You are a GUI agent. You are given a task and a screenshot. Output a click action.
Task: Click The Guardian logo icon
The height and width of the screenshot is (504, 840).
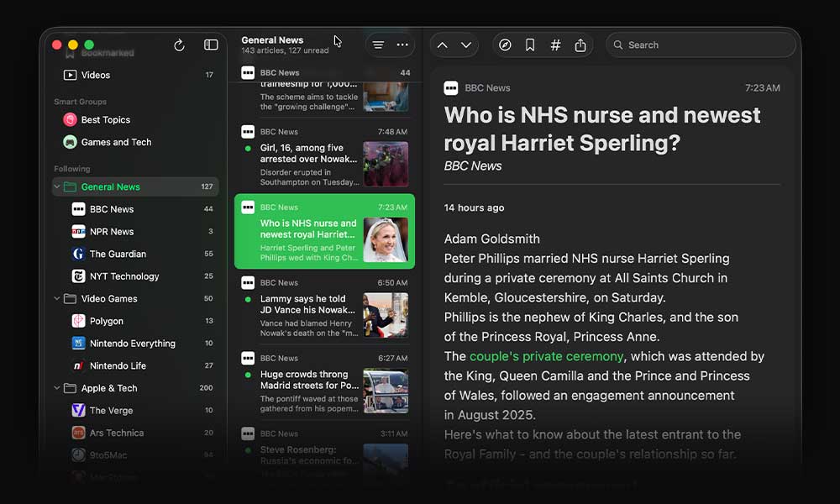78,254
